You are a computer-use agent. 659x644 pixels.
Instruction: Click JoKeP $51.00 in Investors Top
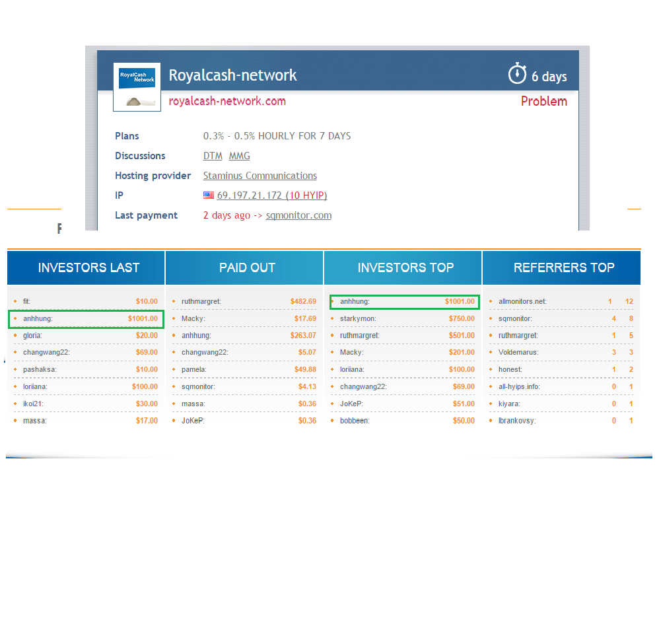click(x=403, y=404)
